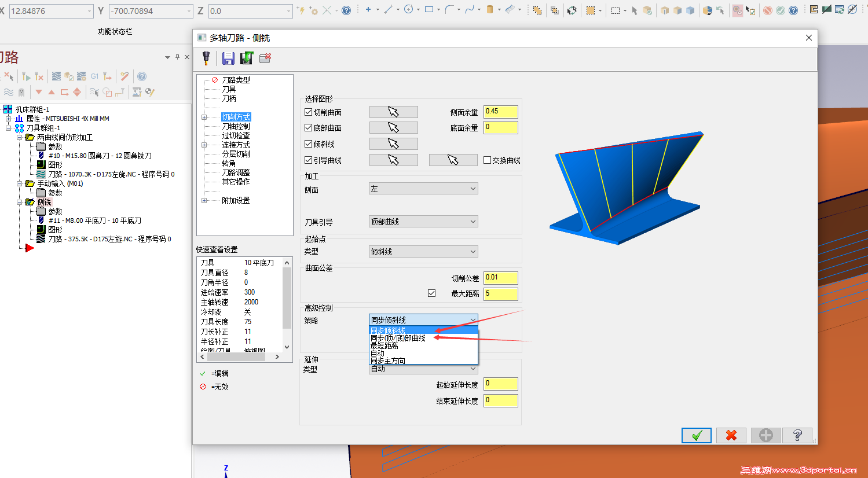868x478 pixels.
Task: Uncheck the 底部曲面 checkbox
Action: point(309,128)
